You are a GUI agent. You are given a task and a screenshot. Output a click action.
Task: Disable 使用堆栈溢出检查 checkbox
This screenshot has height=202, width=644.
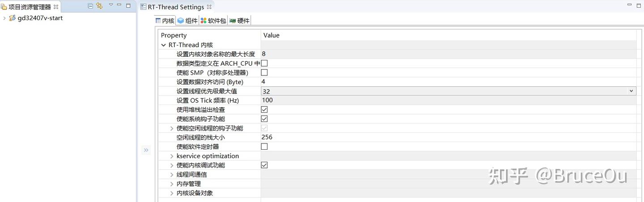point(264,109)
